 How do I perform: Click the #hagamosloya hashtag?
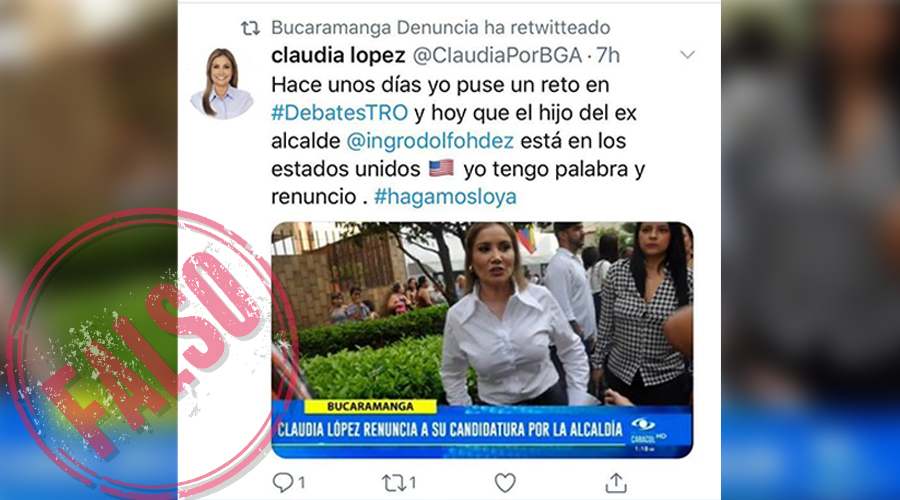(445, 196)
